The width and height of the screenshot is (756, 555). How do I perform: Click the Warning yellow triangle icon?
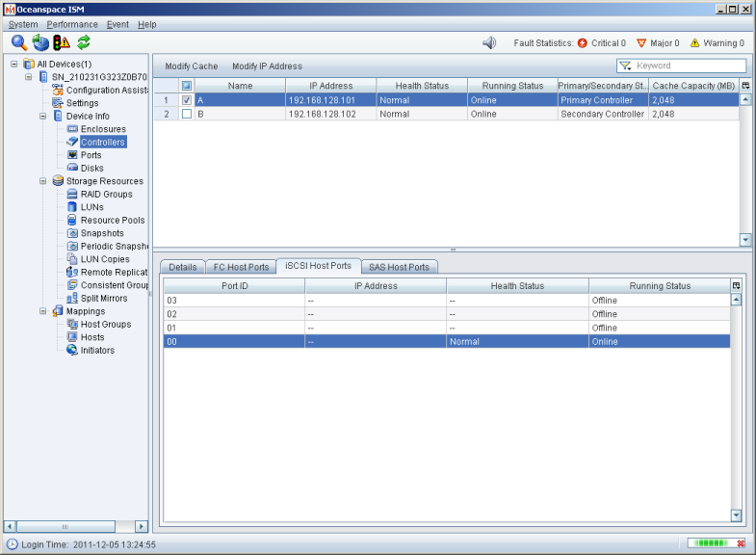(694, 43)
